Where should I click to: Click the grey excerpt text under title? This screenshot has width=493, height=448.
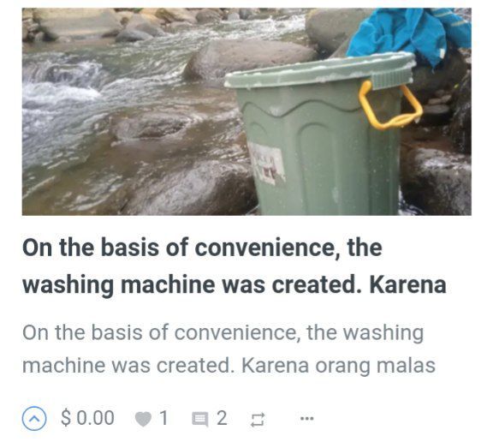coord(229,349)
